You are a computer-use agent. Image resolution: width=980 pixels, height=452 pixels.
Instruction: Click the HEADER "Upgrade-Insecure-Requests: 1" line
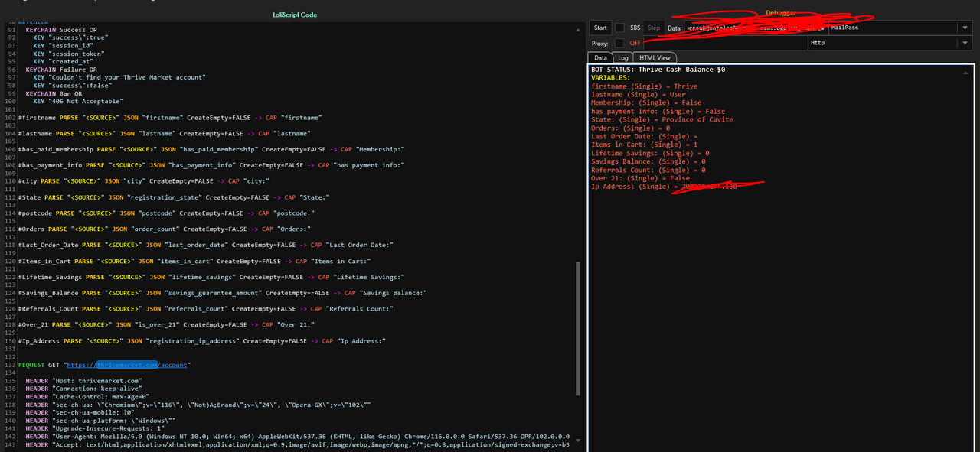95,428
